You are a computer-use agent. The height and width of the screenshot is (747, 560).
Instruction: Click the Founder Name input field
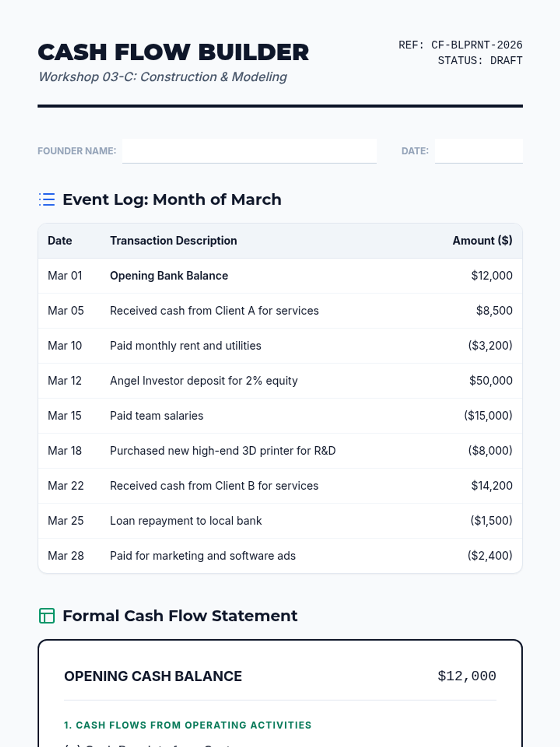249,151
